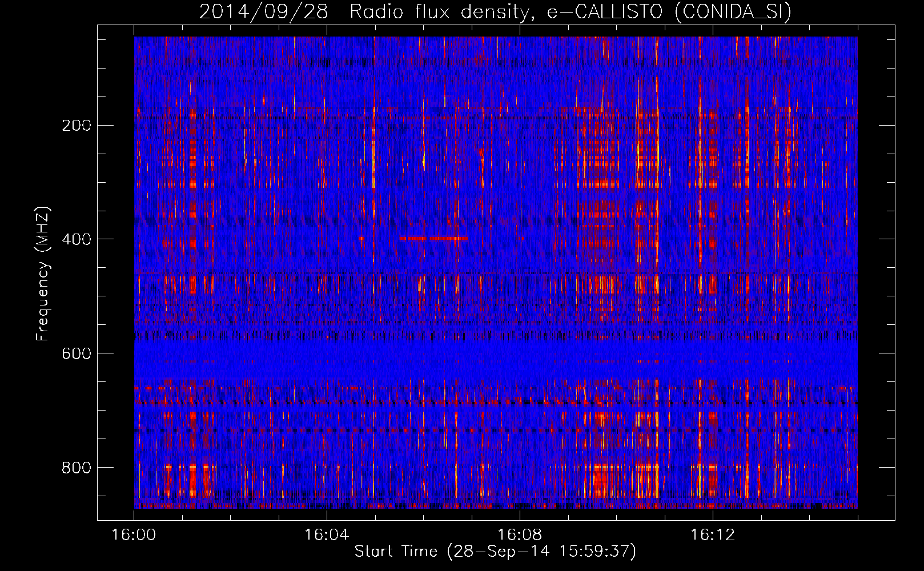Click the 16:08 time axis label

(x=520, y=535)
